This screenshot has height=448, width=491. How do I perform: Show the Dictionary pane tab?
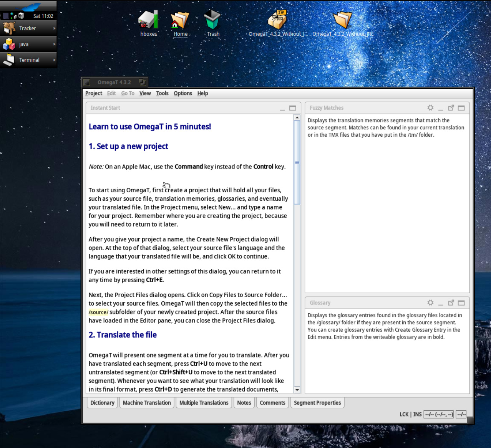coord(102,403)
